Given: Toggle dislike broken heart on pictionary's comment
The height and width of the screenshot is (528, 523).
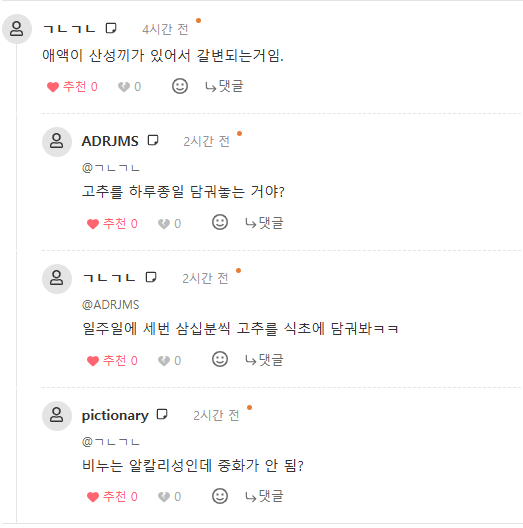Looking at the screenshot, I should (x=169, y=497).
